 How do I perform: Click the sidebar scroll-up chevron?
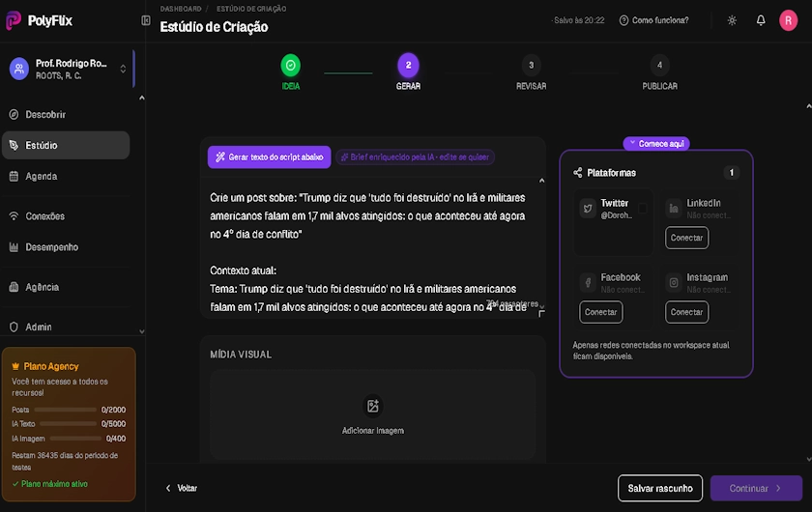[142, 98]
